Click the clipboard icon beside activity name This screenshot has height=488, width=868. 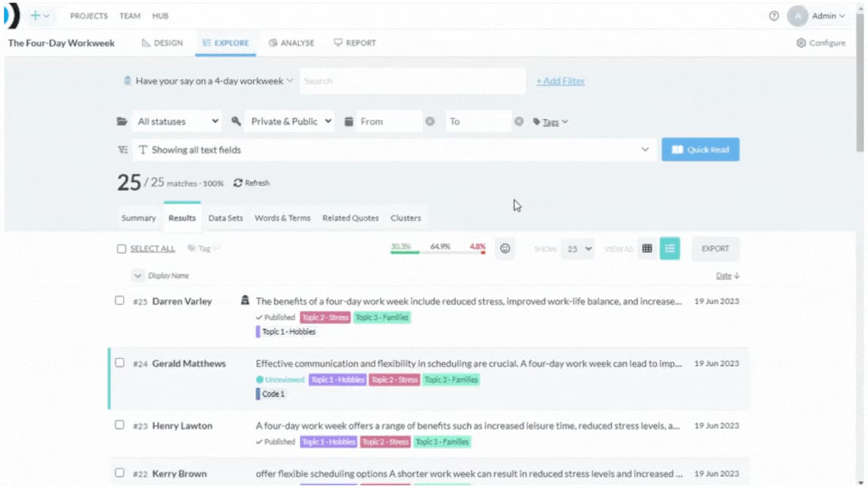point(127,81)
